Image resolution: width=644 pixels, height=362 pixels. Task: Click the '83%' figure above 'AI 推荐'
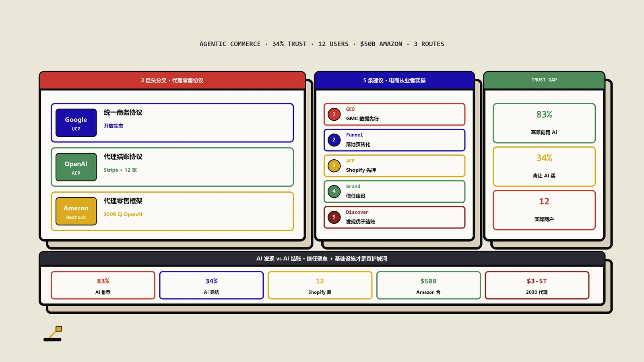103,281
